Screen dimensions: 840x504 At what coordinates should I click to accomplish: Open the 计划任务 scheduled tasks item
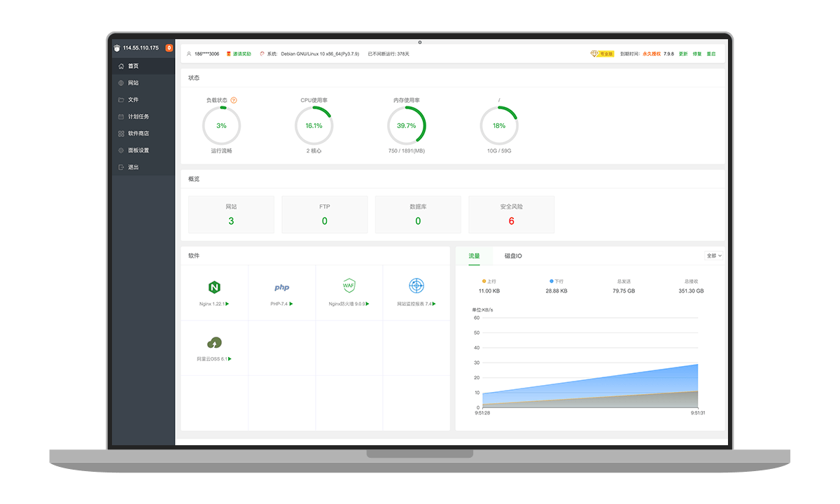(x=143, y=116)
